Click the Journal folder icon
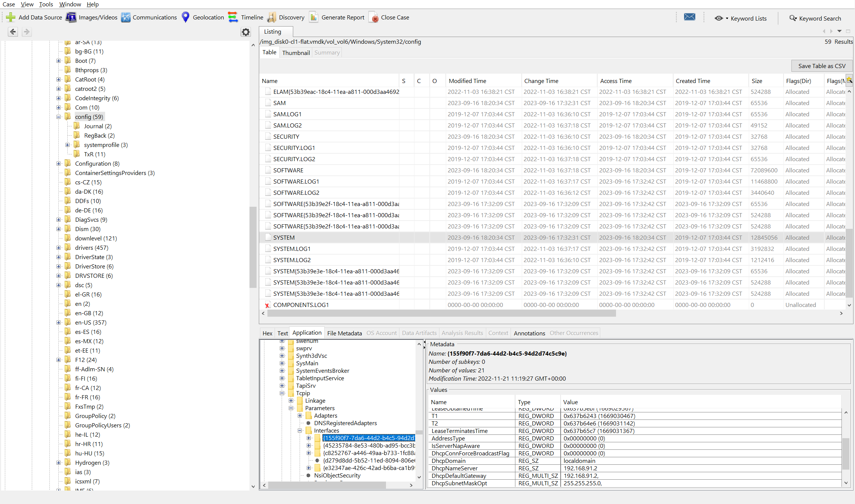 [x=77, y=126]
